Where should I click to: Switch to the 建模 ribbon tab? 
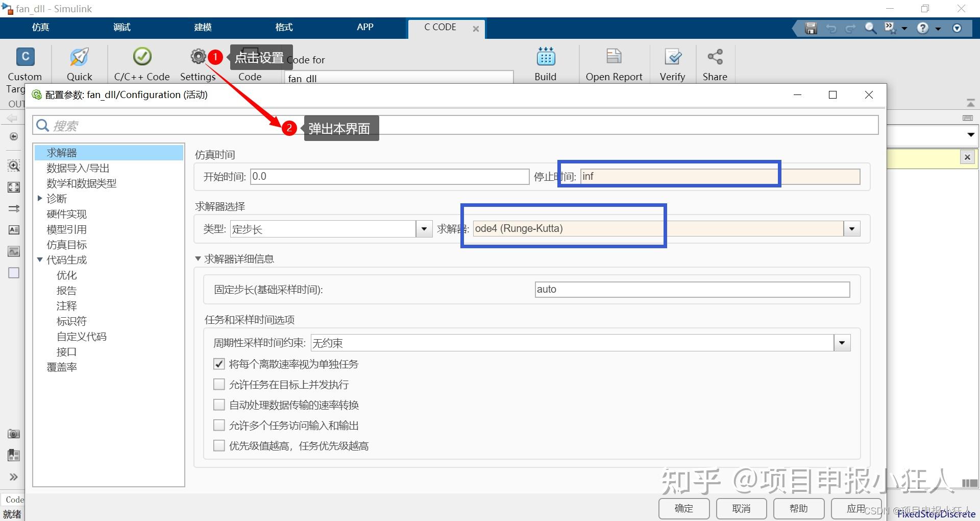[x=202, y=28]
